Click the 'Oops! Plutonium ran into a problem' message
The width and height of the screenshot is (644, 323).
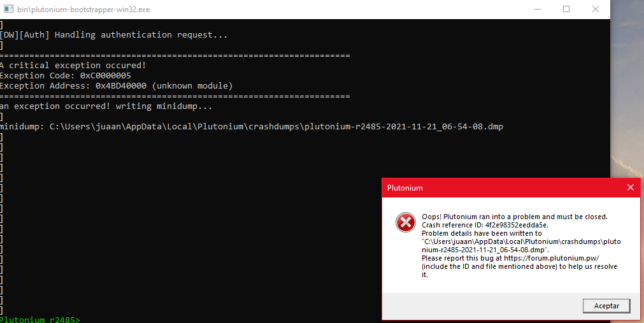pos(514,217)
